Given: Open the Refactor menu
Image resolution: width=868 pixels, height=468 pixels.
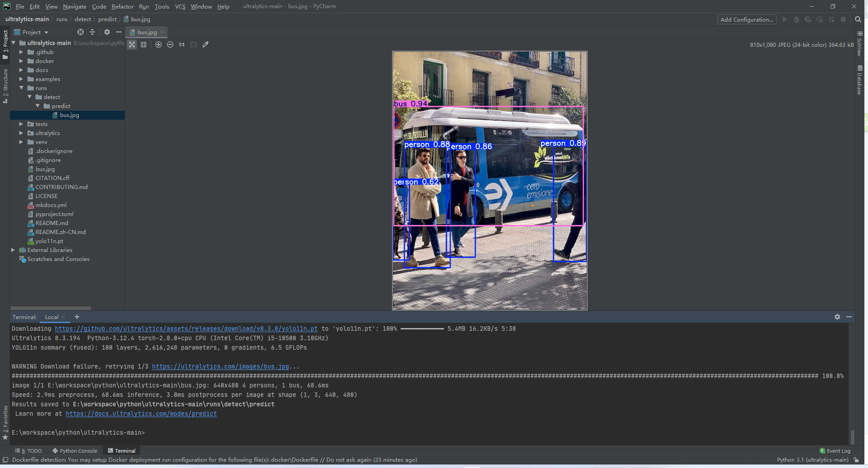Looking at the screenshot, I should [x=122, y=6].
